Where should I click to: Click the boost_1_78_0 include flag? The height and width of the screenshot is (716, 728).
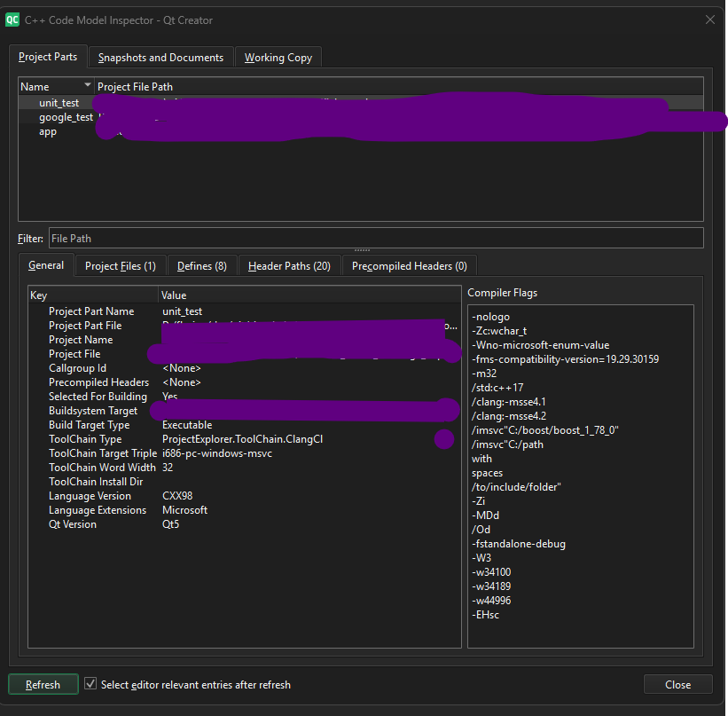tap(545, 430)
